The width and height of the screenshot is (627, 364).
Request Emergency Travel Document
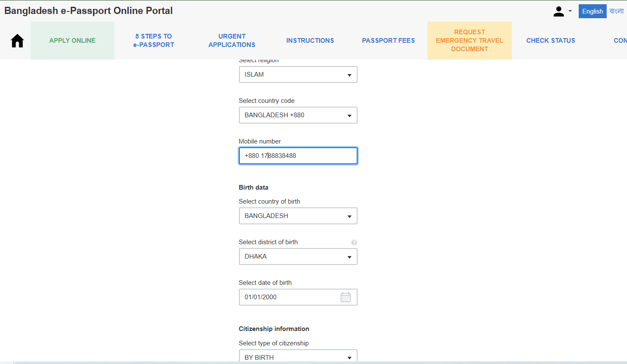click(x=469, y=41)
